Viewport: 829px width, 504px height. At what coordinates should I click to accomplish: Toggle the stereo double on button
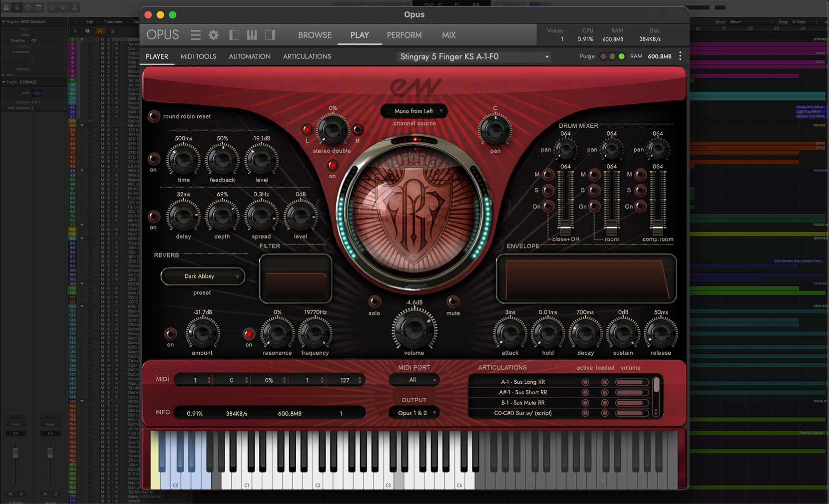tap(332, 165)
